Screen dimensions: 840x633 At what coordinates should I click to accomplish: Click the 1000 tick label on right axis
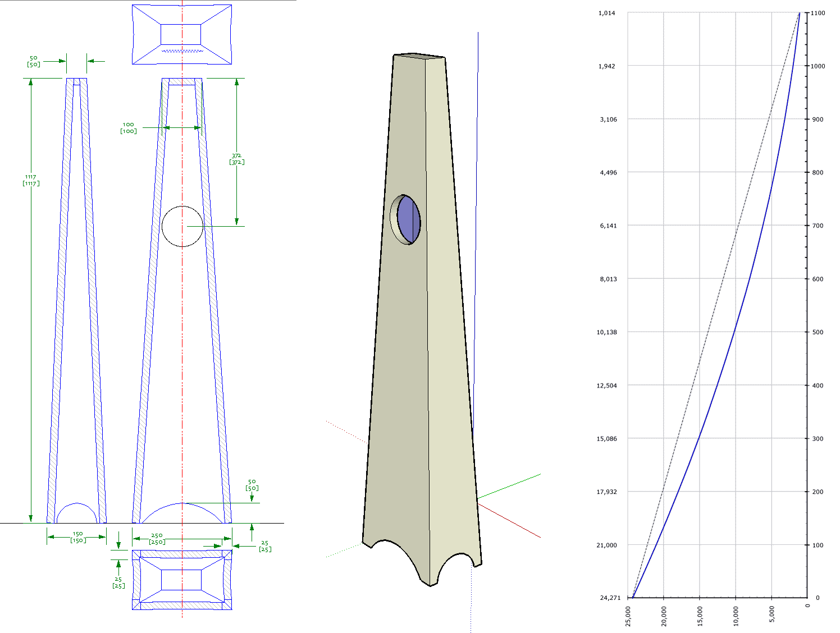818,66
